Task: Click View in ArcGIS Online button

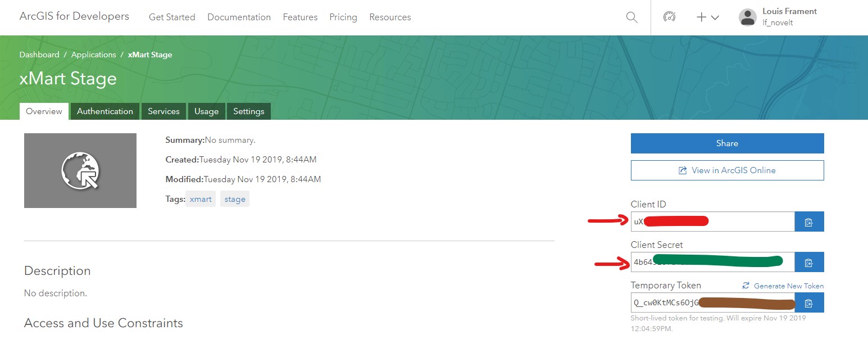Action: click(727, 170)
